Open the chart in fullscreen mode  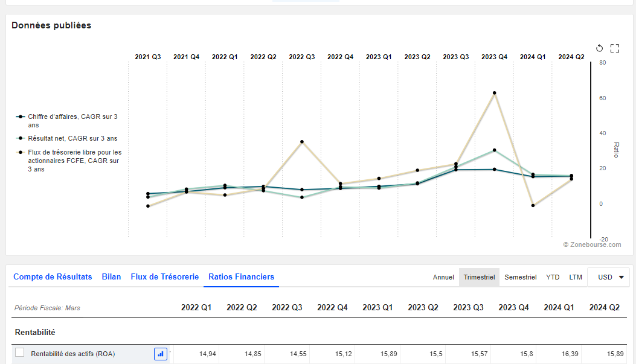[615, 48]
